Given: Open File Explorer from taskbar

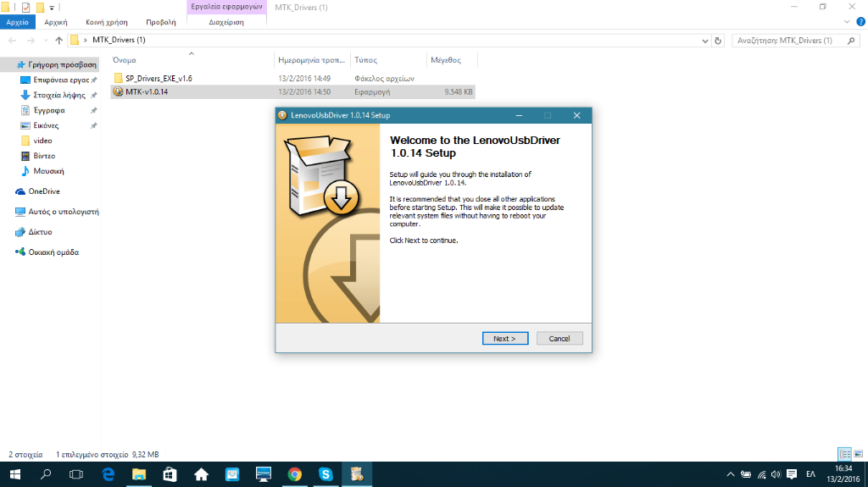Looking at the screenshot, I should [138, 474].
